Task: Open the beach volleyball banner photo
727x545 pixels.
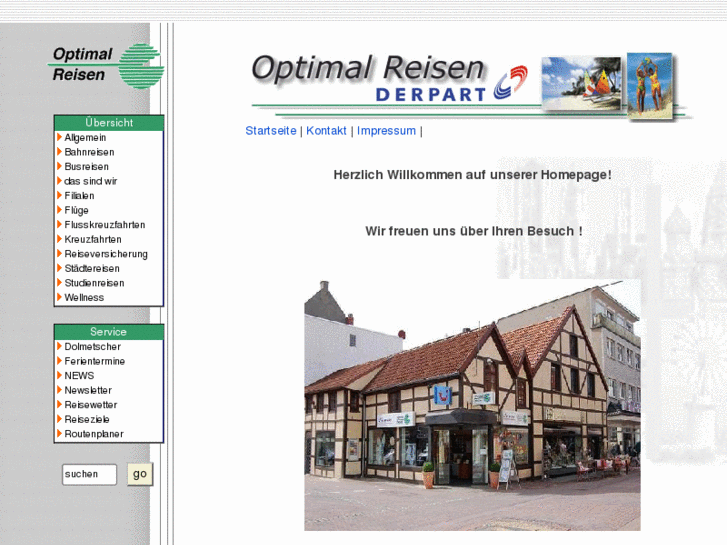Action: 650,85
